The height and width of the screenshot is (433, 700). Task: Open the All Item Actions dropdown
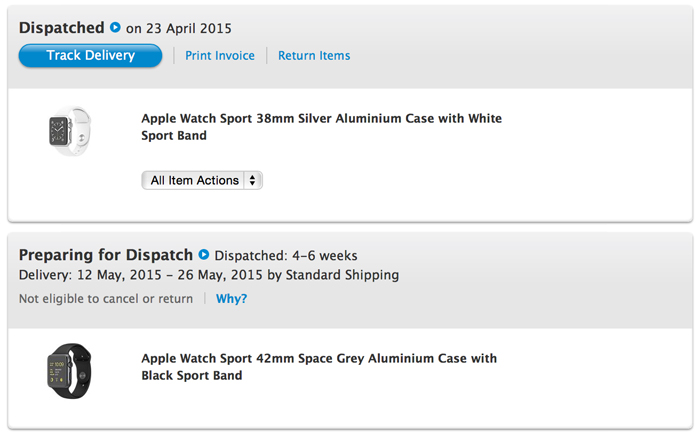click(202, 180)
